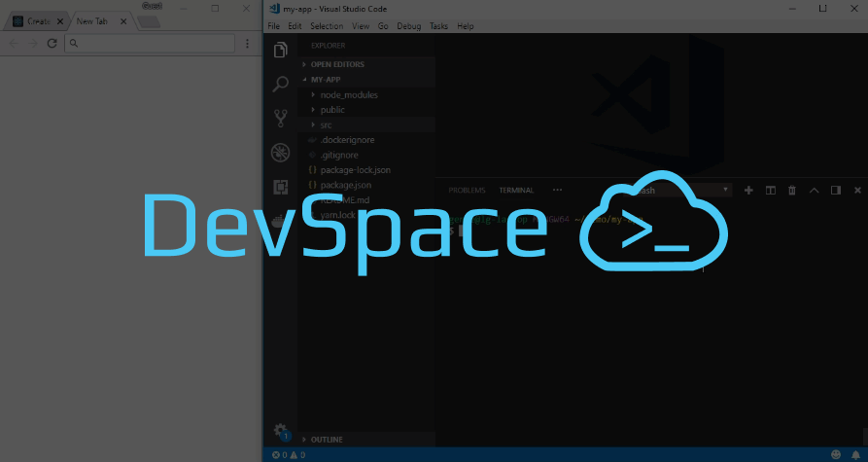This screenshot has width=868, height=462.
Task: Maximize the terminal panel with up chevron
Action: click(814, 191)
